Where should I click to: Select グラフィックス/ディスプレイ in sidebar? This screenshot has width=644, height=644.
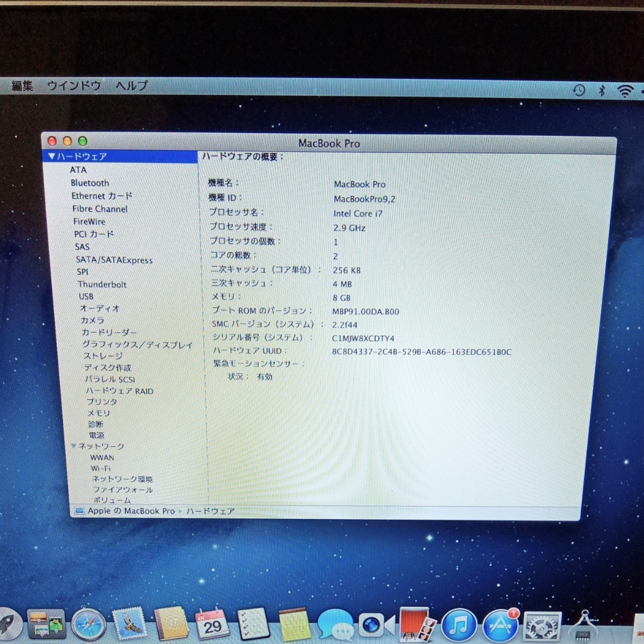tap(137, 345)
